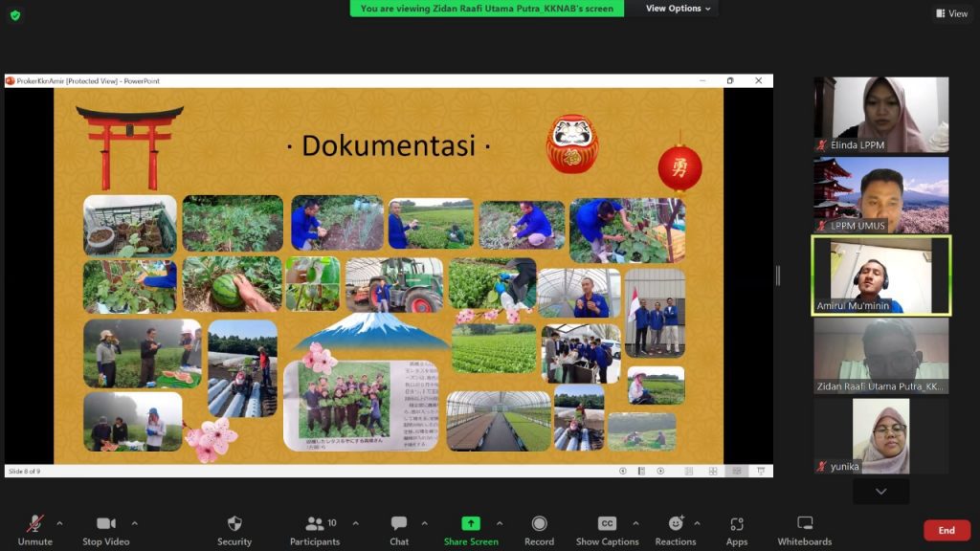This screenshot has width=980, height=551.
Task: Open the Apps panel
Action: [x=736, y=529]
